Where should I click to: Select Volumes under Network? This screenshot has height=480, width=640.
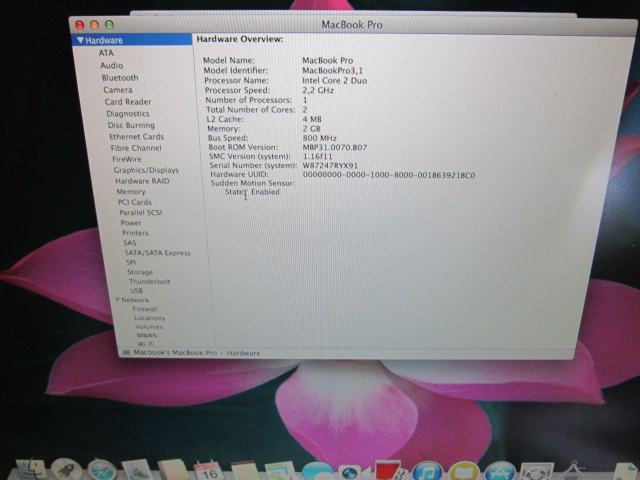[149, 327]
